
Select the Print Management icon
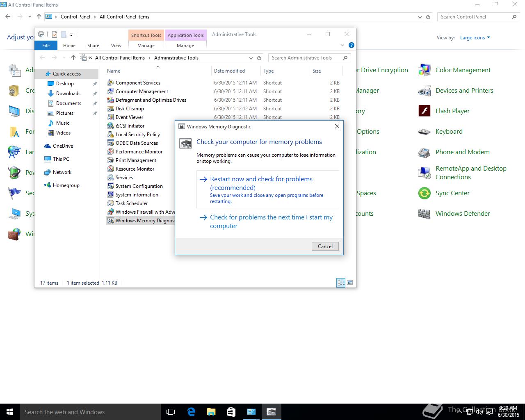click(x=110, y=160)
